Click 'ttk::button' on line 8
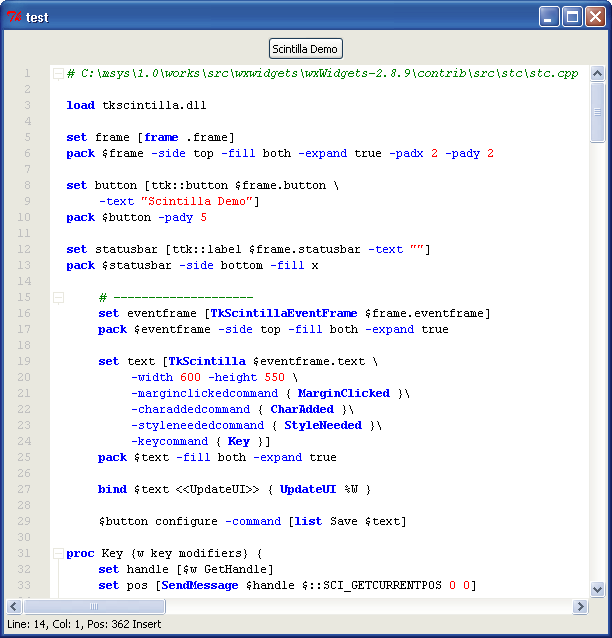 click(190, 186)
